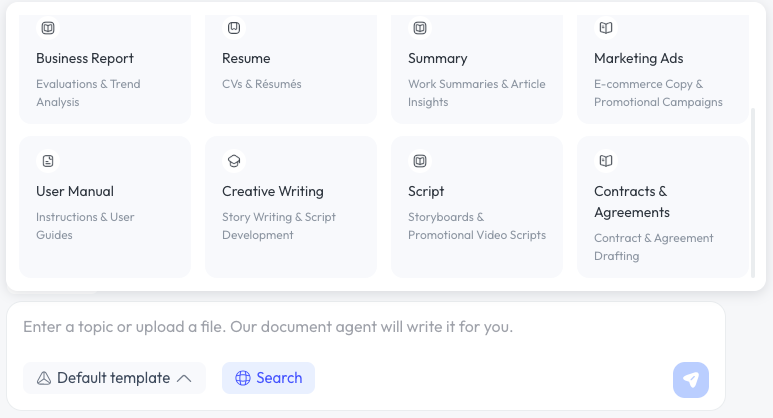Click the Resume template icon
The height and width of the screenshot is (418, 773).
(234, 28)
